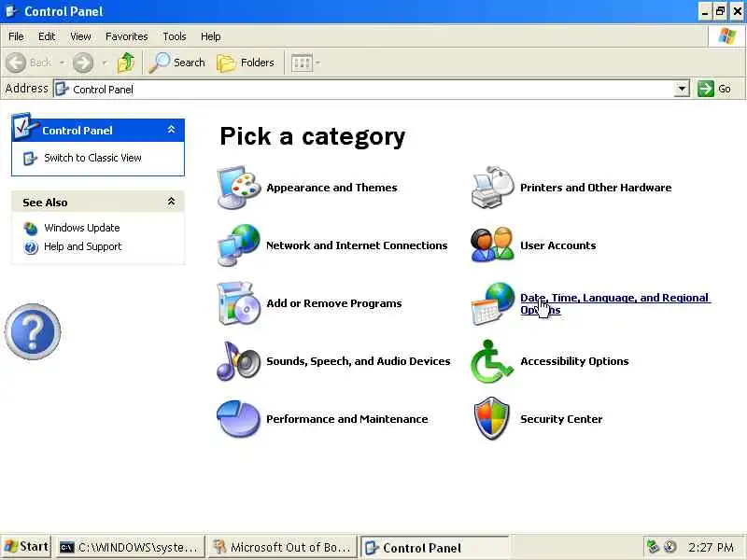
Task: Click the Forward arrow toolbar button
Action: (83, 63)
